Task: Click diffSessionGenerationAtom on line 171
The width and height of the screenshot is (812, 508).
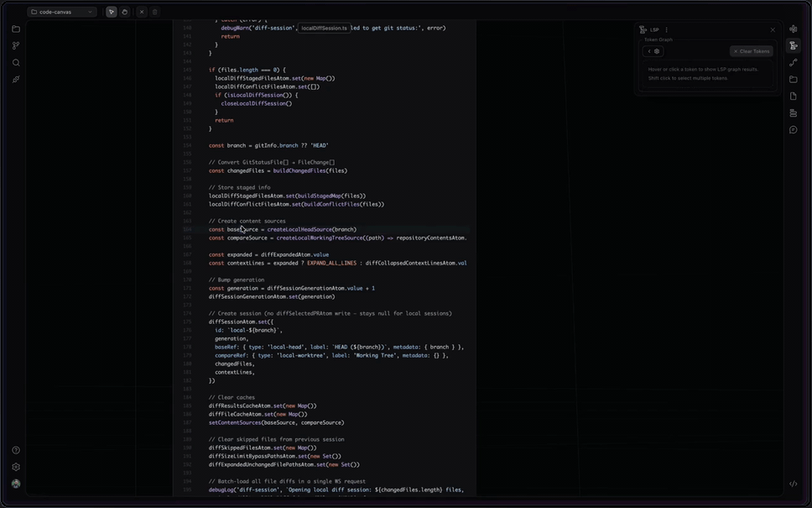Action: [x=306, y=288]
